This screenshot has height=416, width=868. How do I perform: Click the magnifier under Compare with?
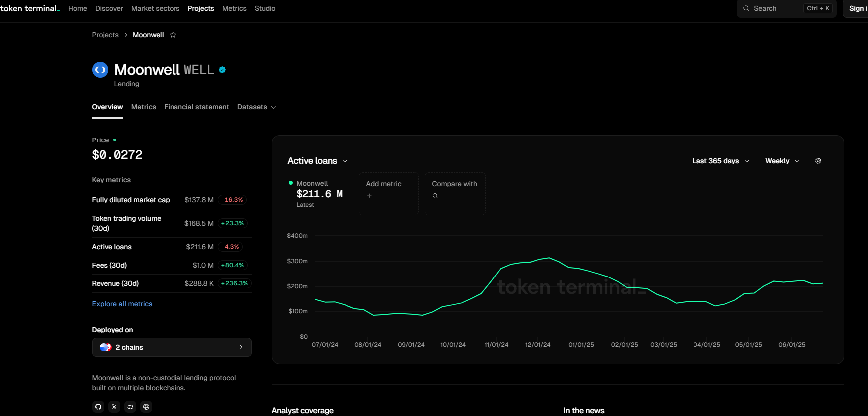pyautogui.click(x=435, y=196)
